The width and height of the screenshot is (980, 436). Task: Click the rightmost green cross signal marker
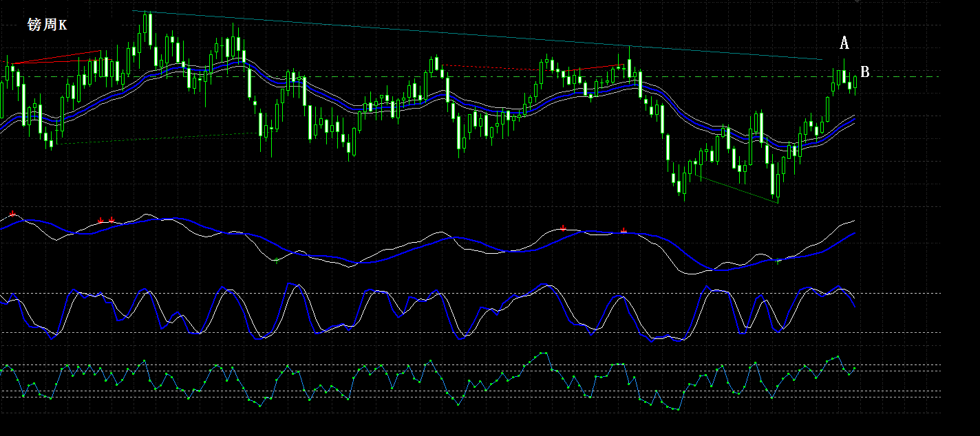tap(778, 261)
